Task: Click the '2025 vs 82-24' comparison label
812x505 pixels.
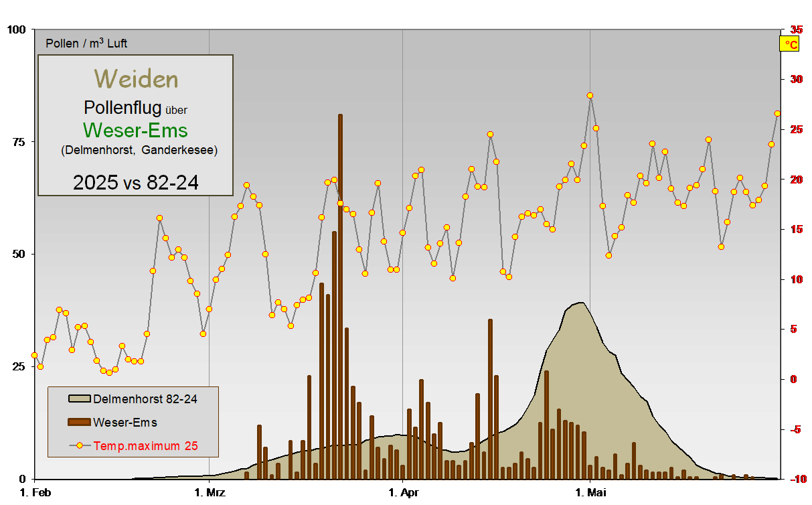Action: click(x=136, y=182)
